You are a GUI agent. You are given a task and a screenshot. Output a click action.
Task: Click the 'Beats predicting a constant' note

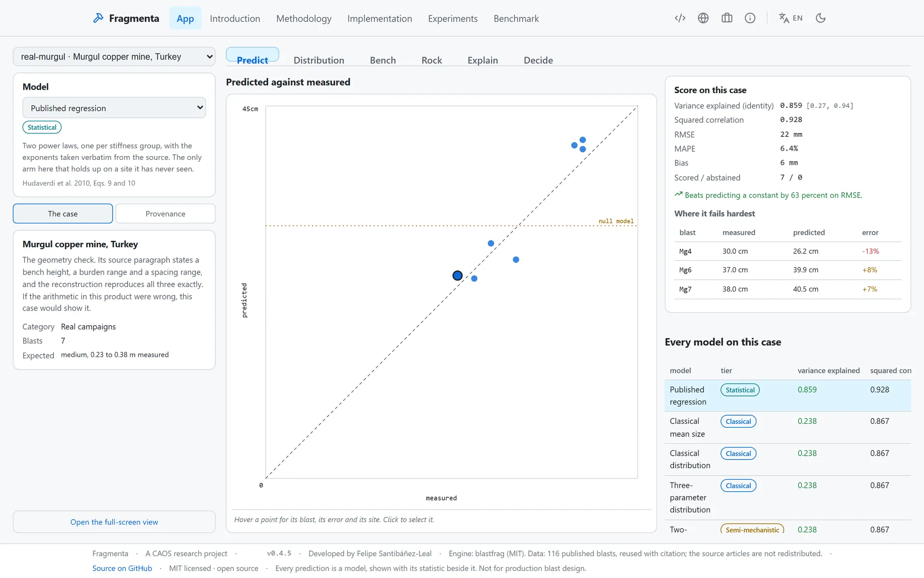[768, 195]
